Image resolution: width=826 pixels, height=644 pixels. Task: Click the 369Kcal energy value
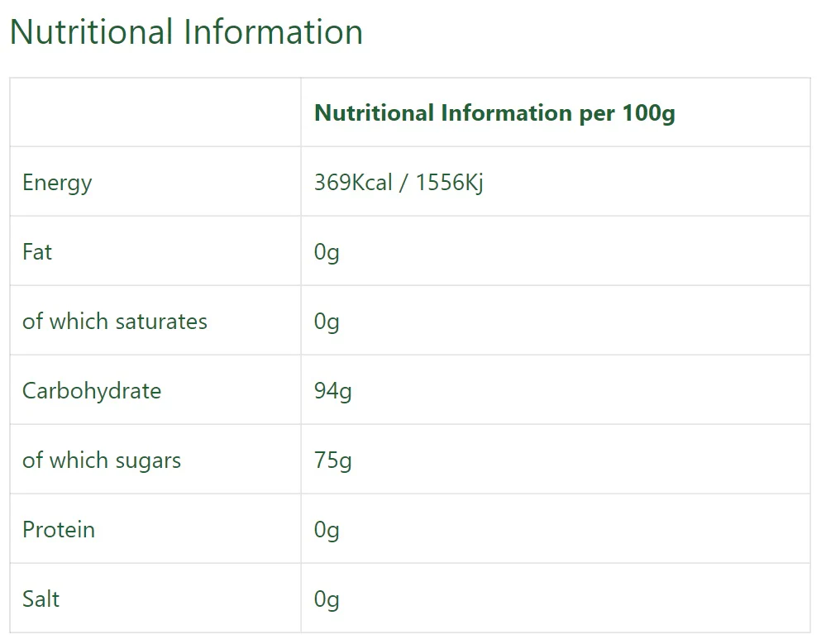pyautogui.click(x=353, y=182)
